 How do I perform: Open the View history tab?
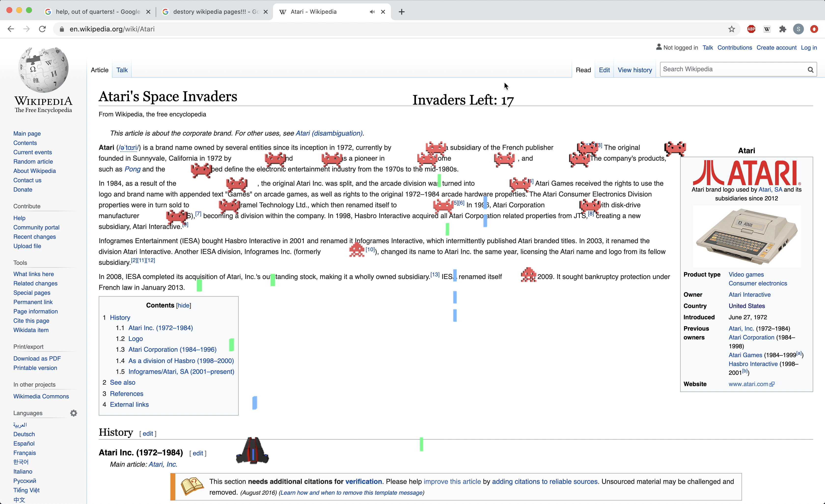[x=634, y=70]
